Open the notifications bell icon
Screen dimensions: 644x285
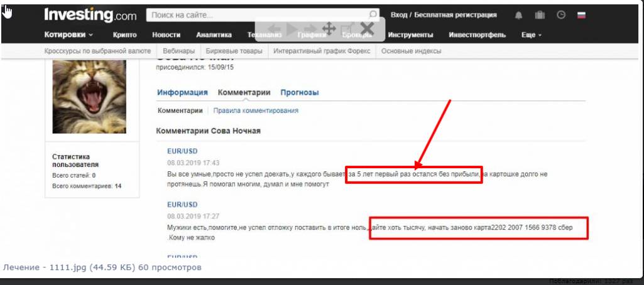(519, 15)
